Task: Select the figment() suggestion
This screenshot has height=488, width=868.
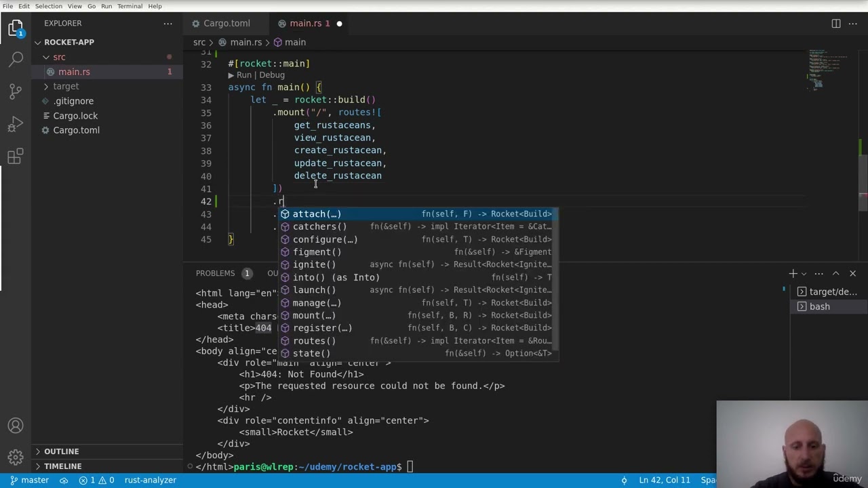Action: (417, 252)
